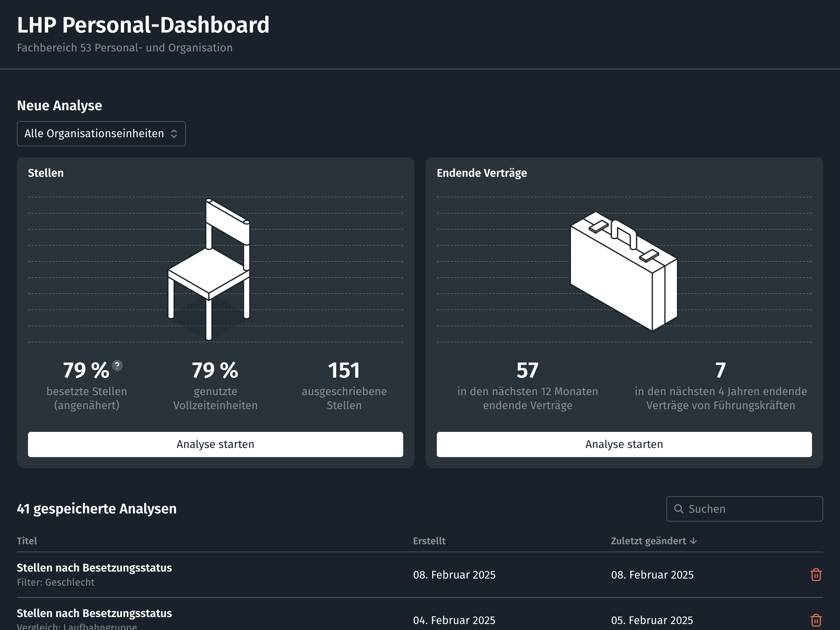Viewport: 840px width, 630px height.
Task: Click the magnifier icon in the Suchen field
Action: pos(679,509)
